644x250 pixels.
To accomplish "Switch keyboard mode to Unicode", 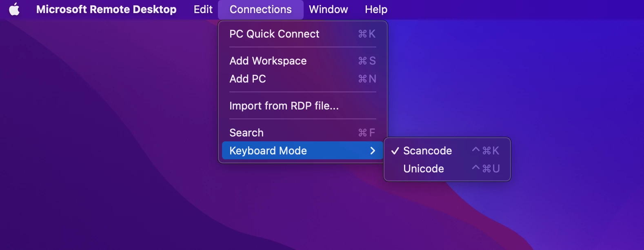I will (x=447, y=169).
